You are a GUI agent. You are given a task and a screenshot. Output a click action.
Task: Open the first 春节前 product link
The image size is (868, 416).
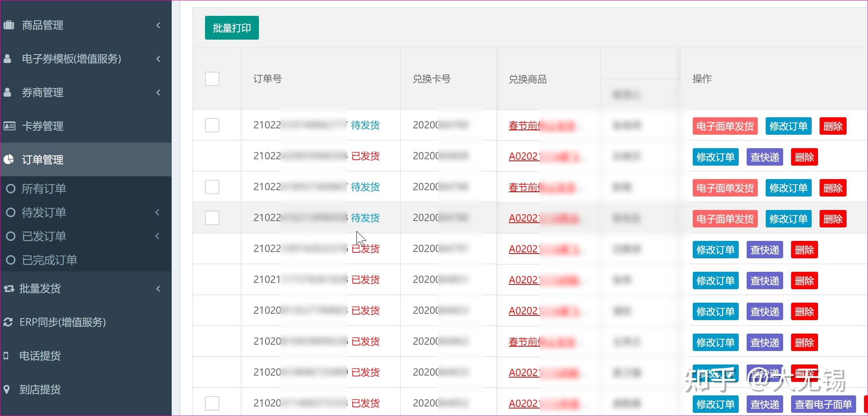tap(524, 126)
